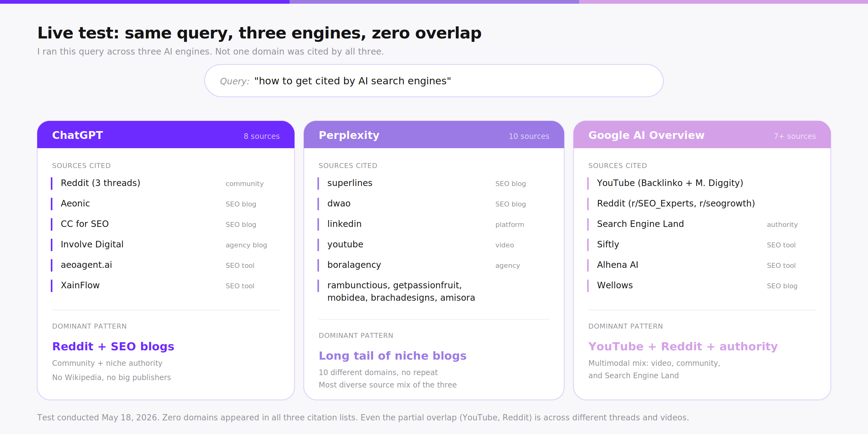The image size is (868, 434).
Task: Select the Perplexity card header
Action: coord(434,135)
